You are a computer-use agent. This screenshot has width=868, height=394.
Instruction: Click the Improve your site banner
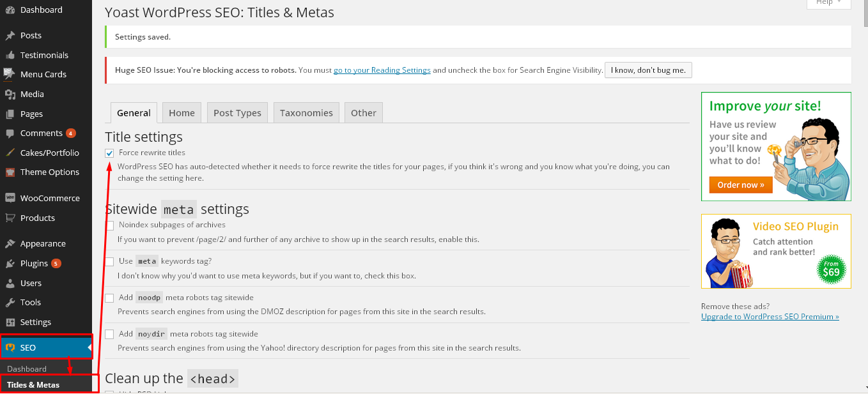click(x=776, y=147)
